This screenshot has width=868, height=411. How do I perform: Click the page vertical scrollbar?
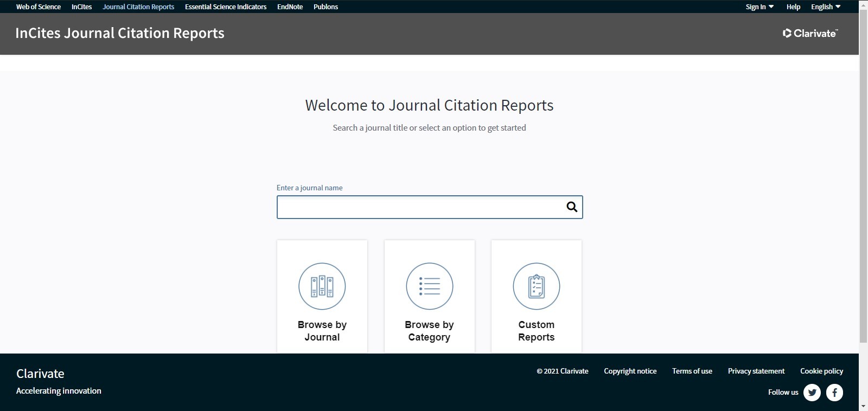pyautogui.click(x=863, y=176)
